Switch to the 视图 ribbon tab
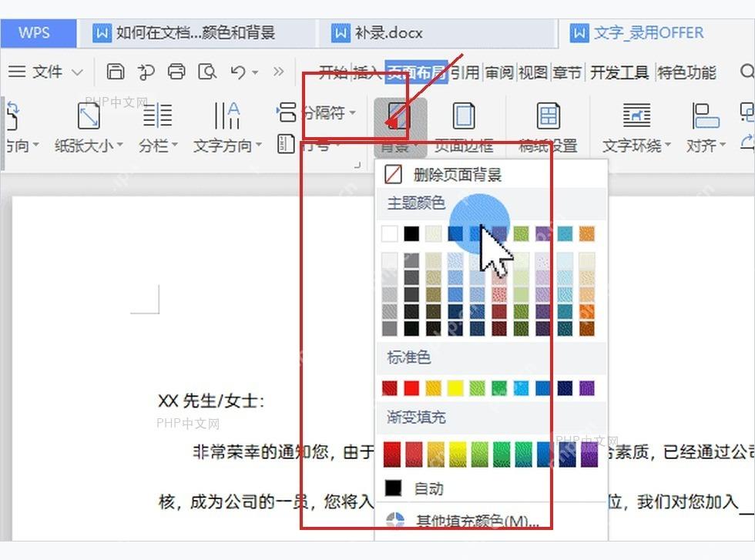The width and height of the screenshot is (755, 560). pyautogui.click(x=533, y=72)
